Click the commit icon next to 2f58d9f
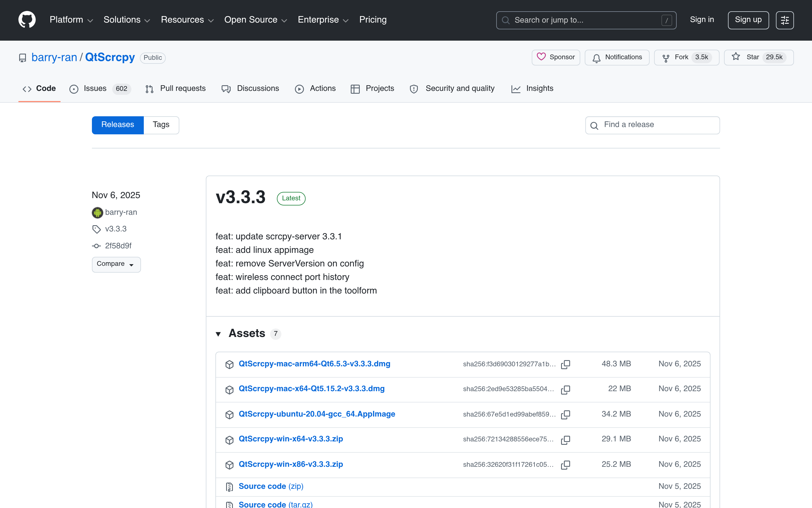This screenshot has width=812, height=508. point(96,246)
